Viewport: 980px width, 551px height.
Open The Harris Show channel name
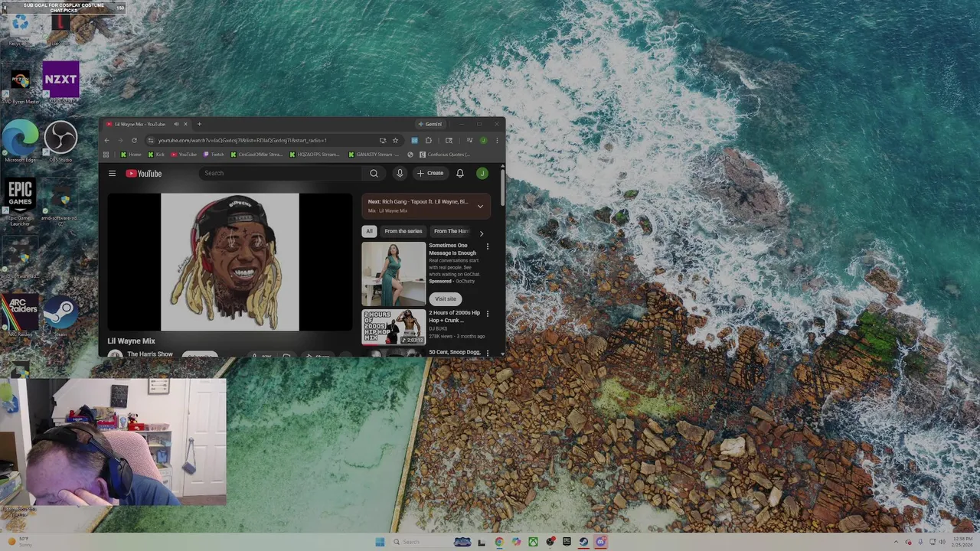[x=150, y=354]
